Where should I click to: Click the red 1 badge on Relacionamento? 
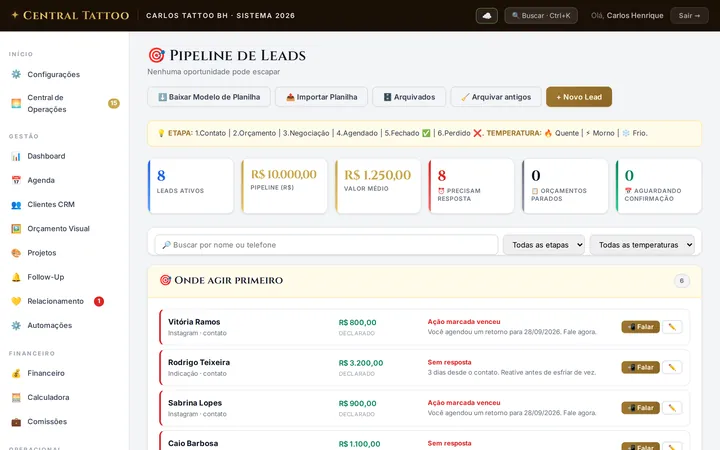99,301
